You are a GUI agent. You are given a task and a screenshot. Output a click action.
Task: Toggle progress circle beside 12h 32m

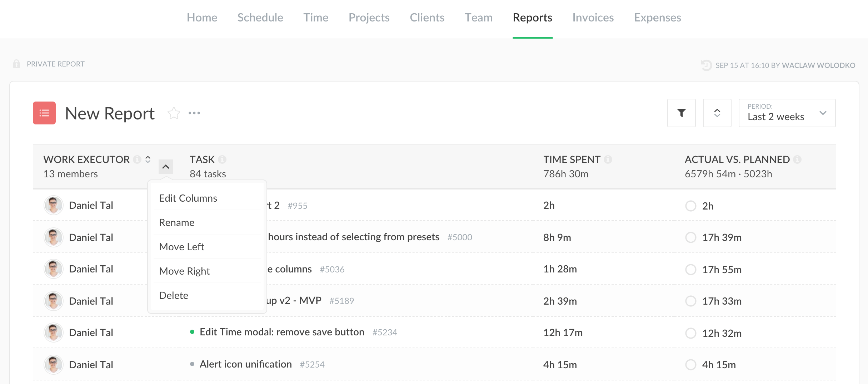(691, 333)
